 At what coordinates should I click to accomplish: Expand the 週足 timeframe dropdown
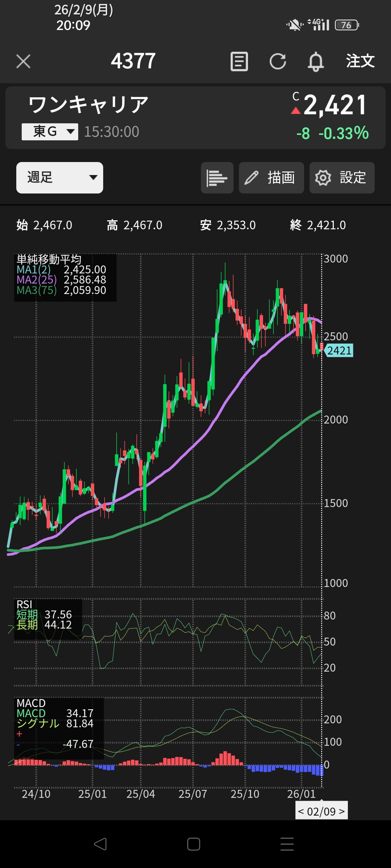click(60, 178)
